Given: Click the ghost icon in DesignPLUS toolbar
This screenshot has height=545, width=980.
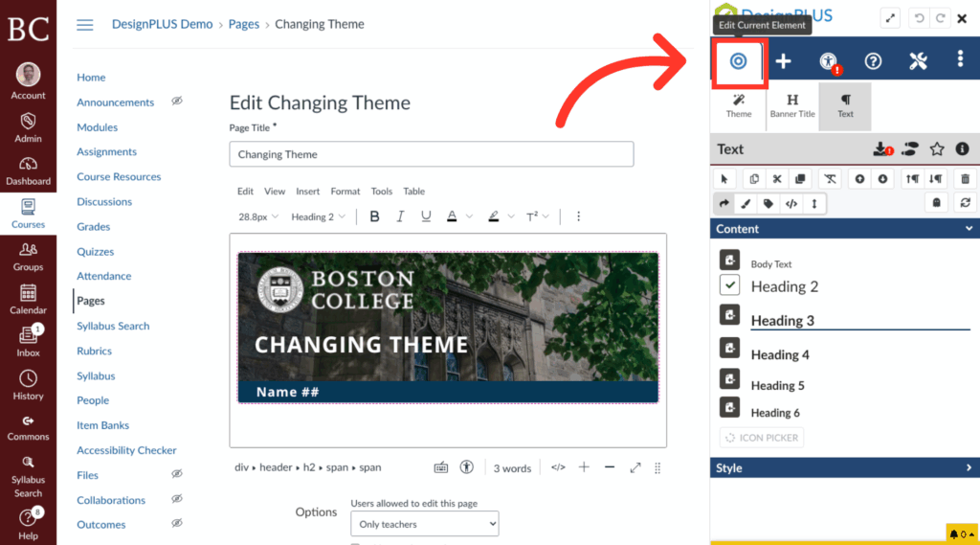Looking at the screenshot, I should tap(936, 203).
